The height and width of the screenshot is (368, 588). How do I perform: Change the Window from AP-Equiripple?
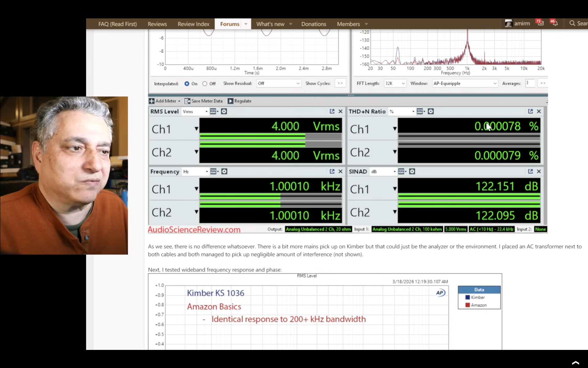[x=464, y=83]
